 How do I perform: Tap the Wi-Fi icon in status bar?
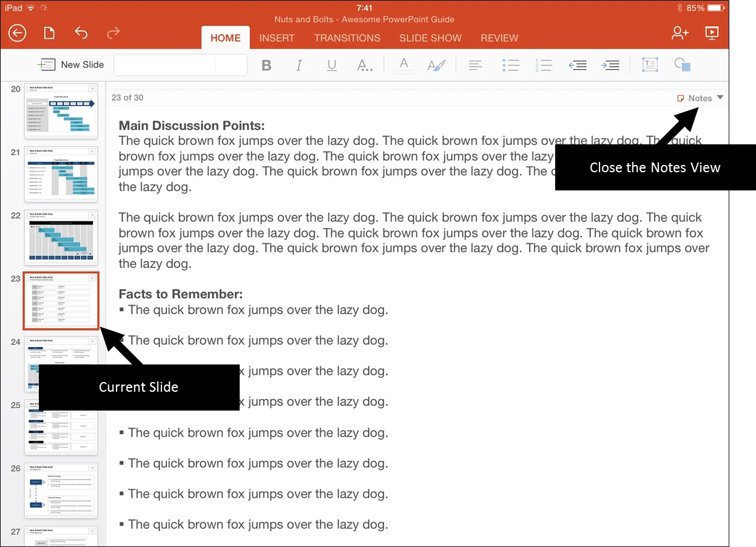[30, 8]
